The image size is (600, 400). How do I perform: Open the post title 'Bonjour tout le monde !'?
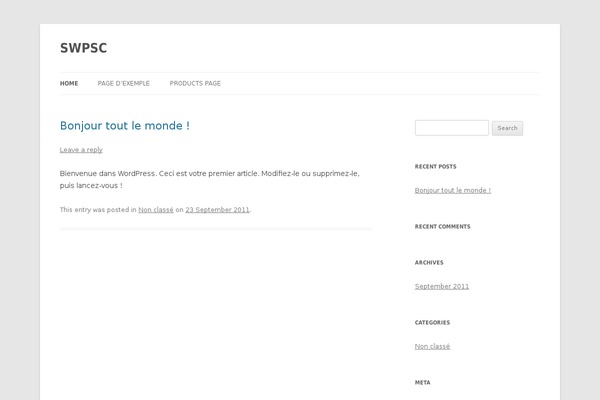(125, 126)
